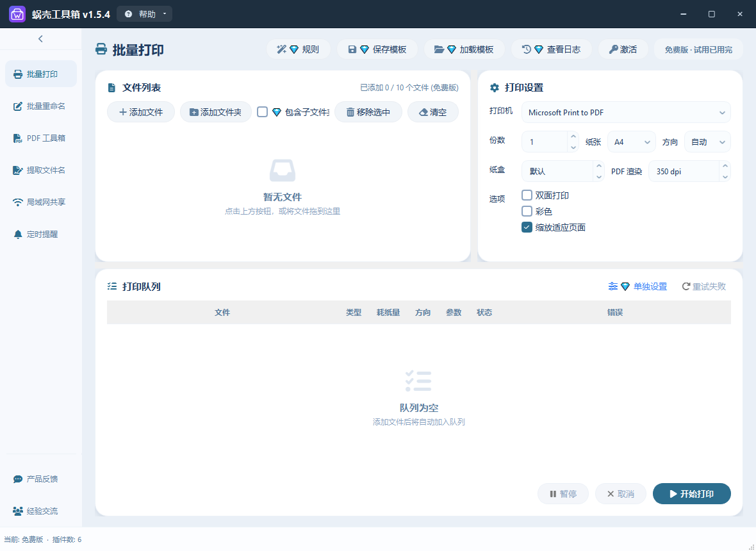Go to 提取文件名 in the sidebar
The height and width of the screenshot is (551, 756).
coord(41,170)
